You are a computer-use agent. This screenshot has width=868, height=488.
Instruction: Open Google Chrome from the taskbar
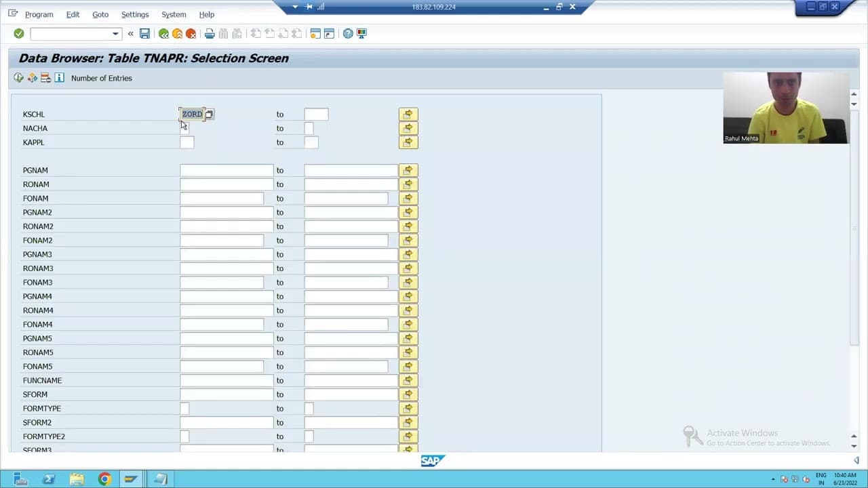click(104, 479)
